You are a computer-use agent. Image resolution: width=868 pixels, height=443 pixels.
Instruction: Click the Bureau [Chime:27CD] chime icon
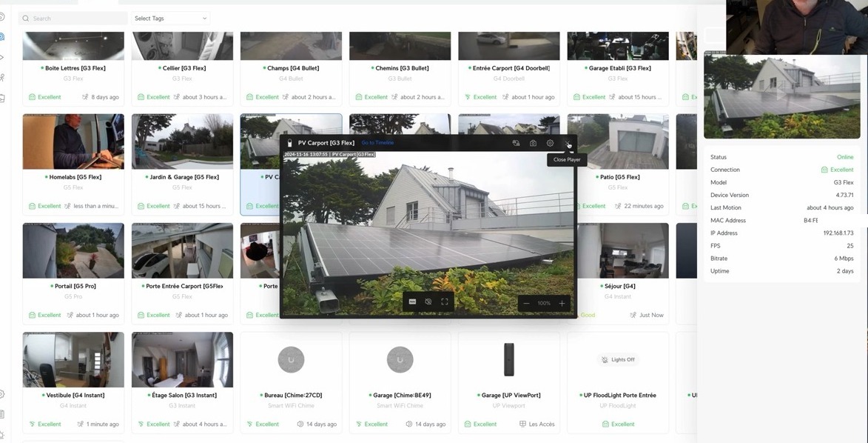(291, 360)
